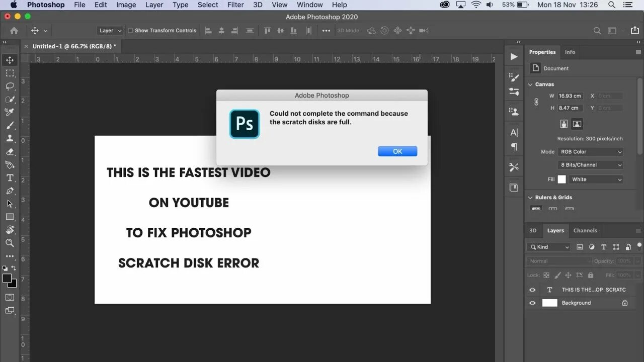Toggle link between width and height

pos(536,102)
